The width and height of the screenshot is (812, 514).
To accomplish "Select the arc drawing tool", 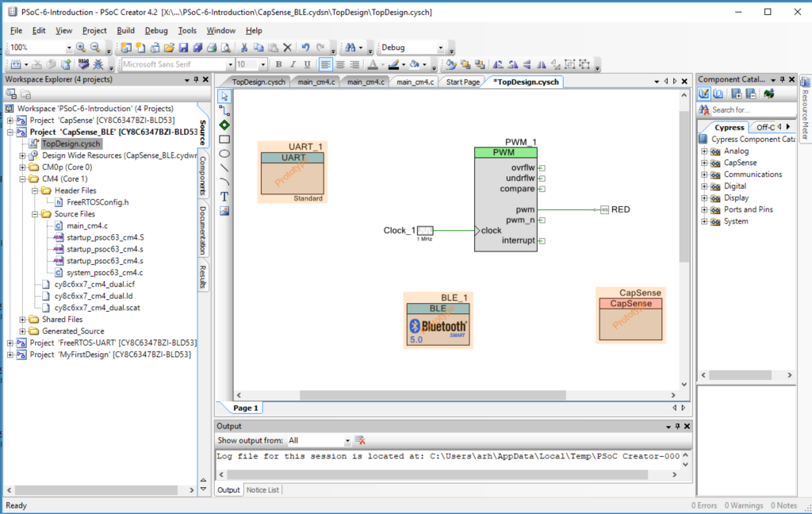I will [x=224, y=182].
